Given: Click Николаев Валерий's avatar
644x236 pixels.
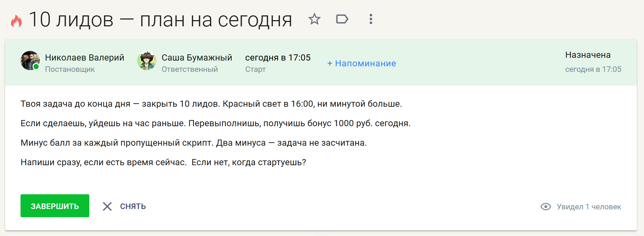Looking at the screenshot, I should [x=30, y=61].
